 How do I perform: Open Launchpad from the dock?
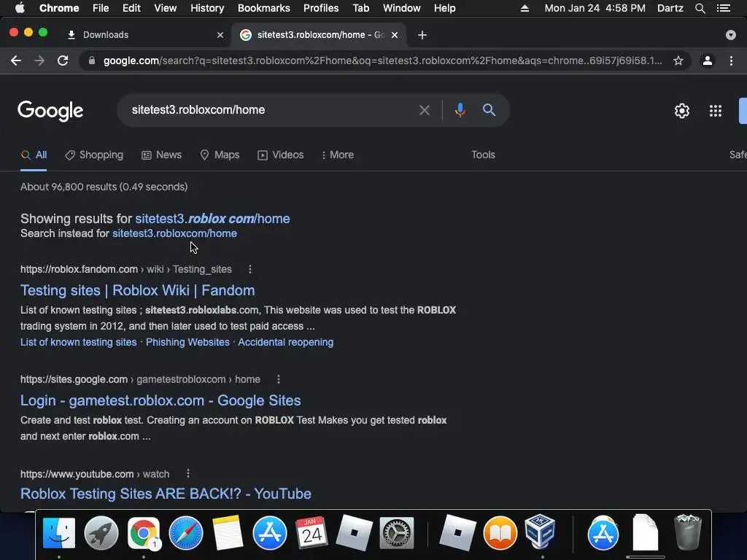coord(101,533)
